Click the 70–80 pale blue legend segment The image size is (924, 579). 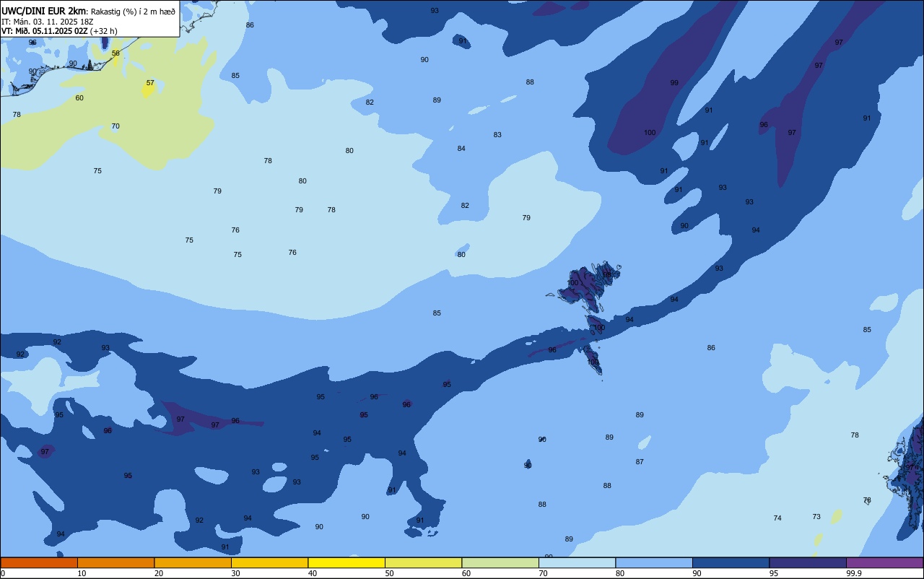tap(577, 563)
